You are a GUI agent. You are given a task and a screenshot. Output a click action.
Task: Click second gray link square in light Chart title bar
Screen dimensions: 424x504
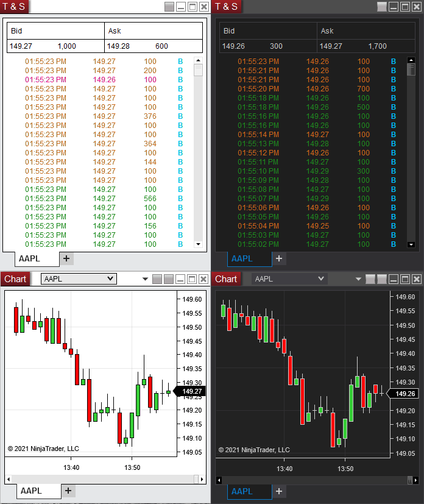click(x=169, y=279)
